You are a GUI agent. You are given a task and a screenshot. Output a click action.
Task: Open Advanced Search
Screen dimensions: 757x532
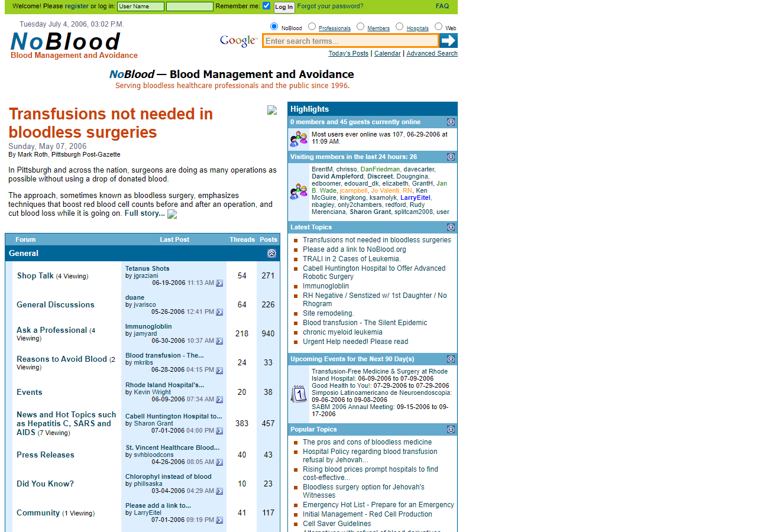[x=432, y=53]
